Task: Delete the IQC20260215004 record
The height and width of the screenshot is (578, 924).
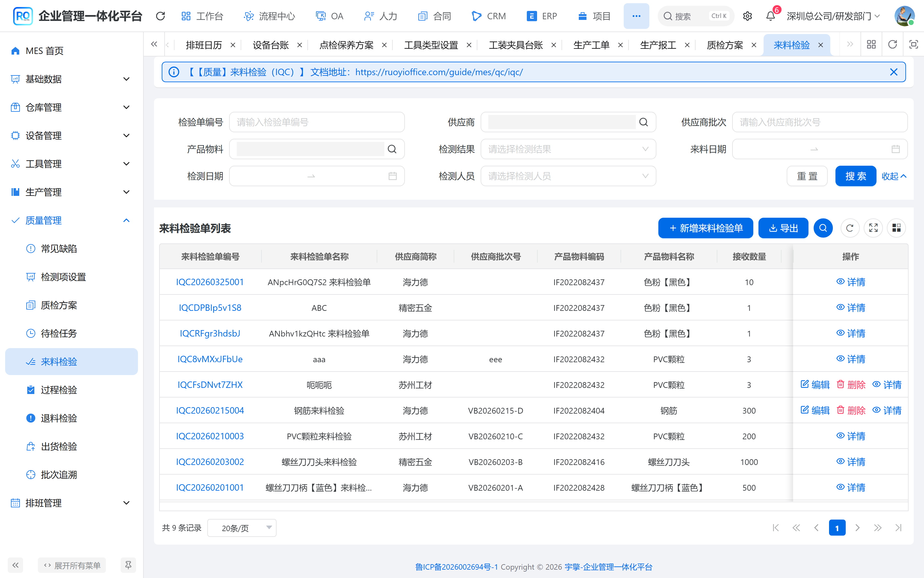Action: pyautogui.click(x=851, y=410)
